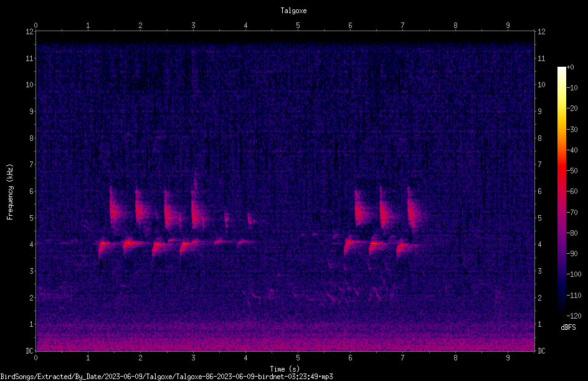Screen dimensions: 588x381
Task: Click the -40 color scale label
Action: point(572,150)
